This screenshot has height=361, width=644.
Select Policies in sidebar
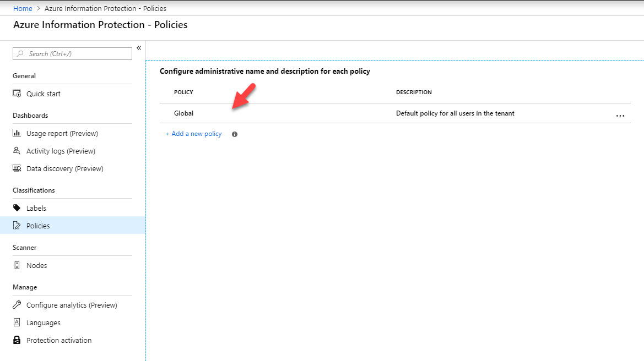tap(72, 225)
